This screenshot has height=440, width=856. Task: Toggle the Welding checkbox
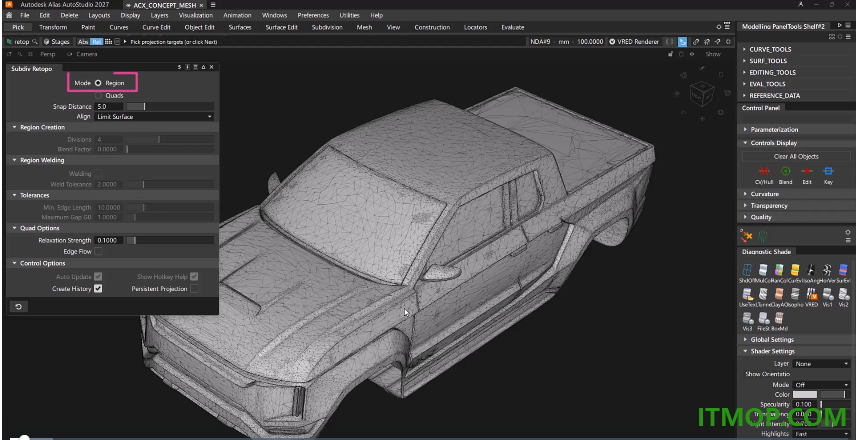[98, 174]
